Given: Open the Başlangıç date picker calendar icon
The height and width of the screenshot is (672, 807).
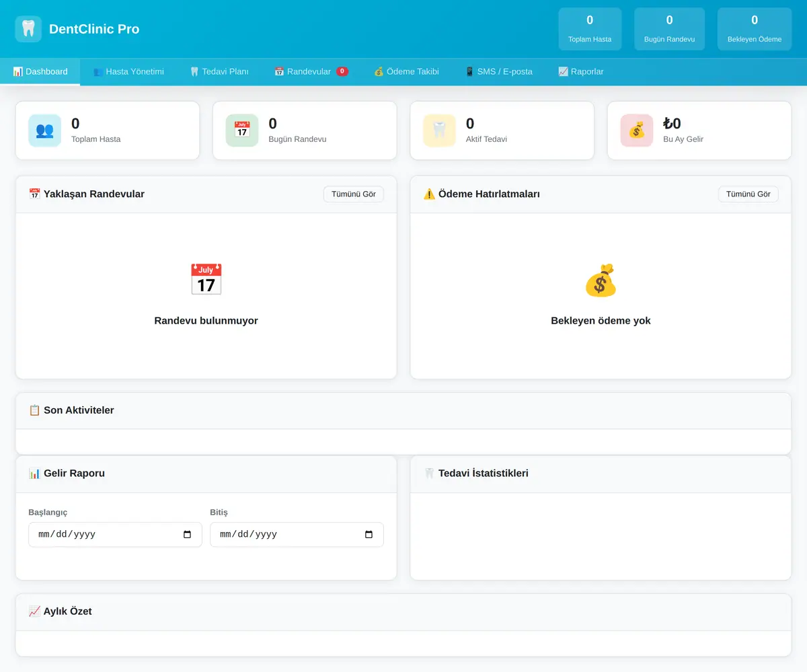Looking at the screenshot, I should pyautogui.click(x=188, y=535).
